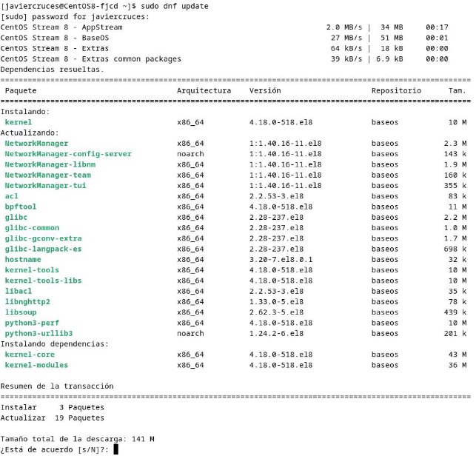Click the 'Paquete' column header
476x456 pixels.
21,91
